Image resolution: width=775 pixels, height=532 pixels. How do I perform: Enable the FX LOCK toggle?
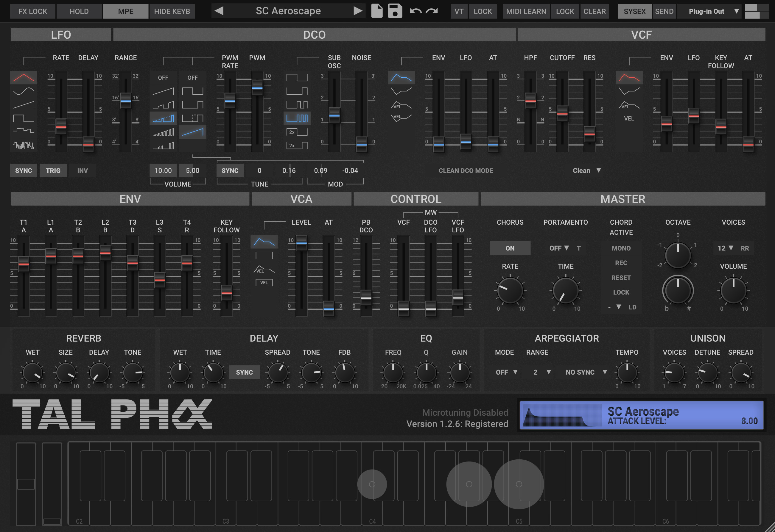33,11
